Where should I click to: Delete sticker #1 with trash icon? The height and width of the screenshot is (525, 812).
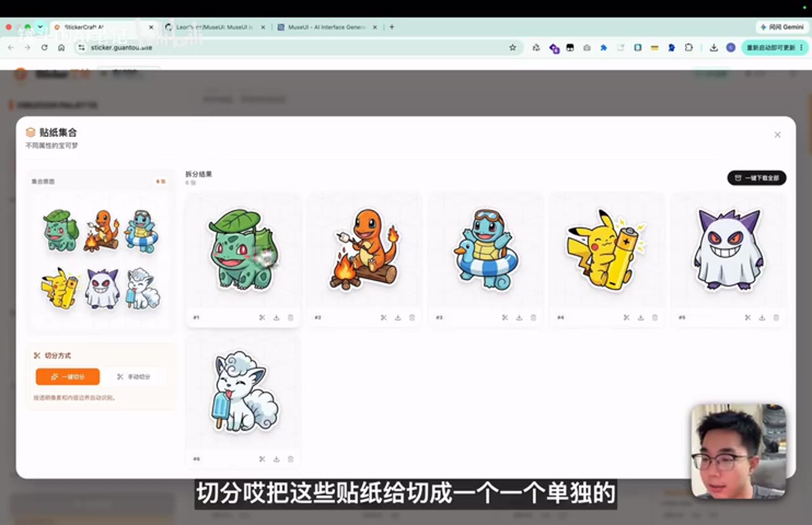[291, 318]
